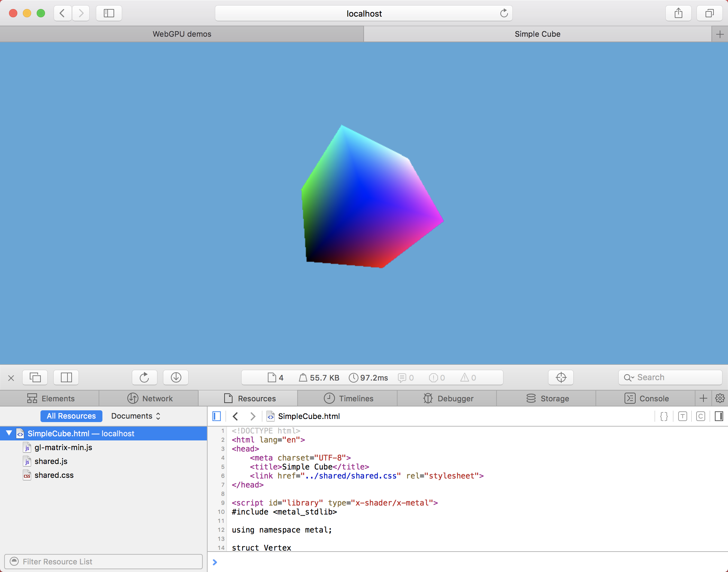Open Web Inspector settings gear
Image resolution: width=728 pixels, height=572 pixels.
tap(720, 399)
